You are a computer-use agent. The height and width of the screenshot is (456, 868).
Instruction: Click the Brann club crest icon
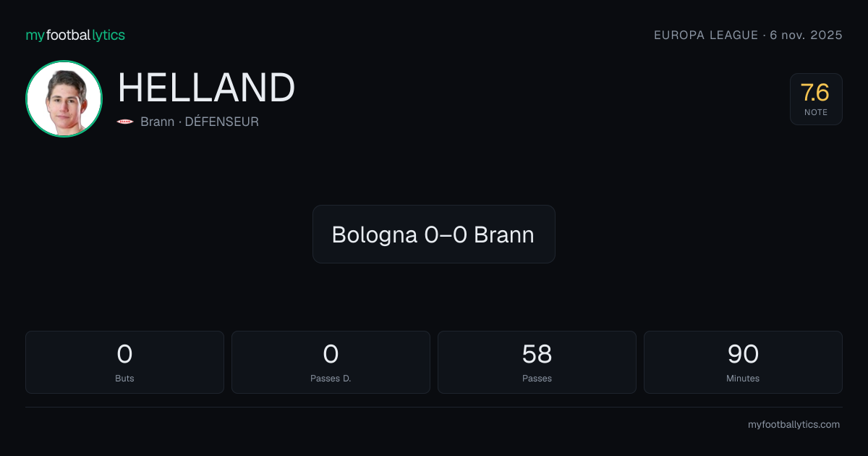tap(125, 122)
